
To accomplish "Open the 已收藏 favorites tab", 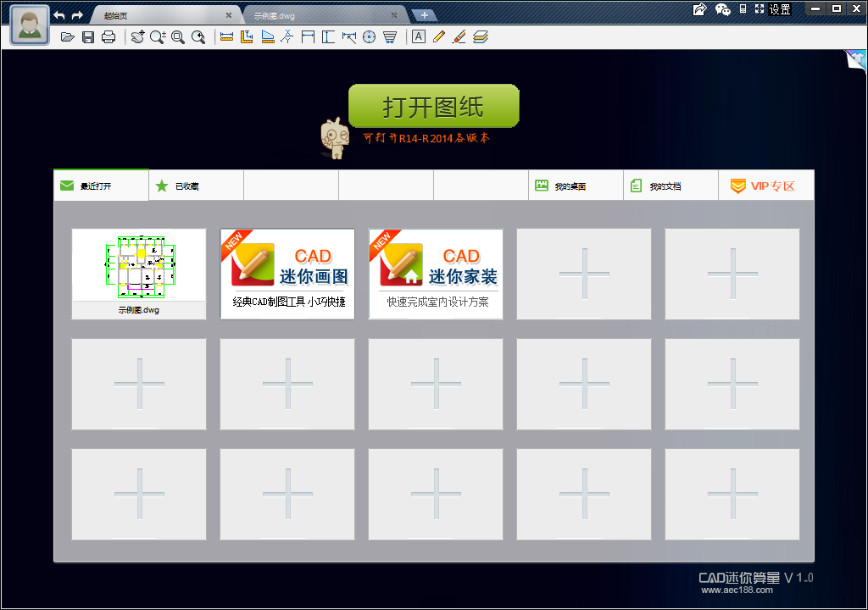I will (x=196, y=186).
